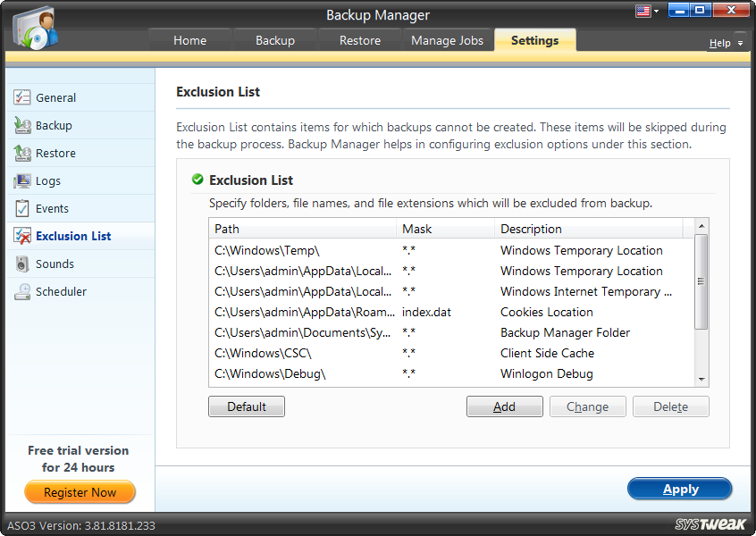Click the Exclusion List icon in sidebar
The width and height of the screenshot is (756, 536).
tap(21, 236)
